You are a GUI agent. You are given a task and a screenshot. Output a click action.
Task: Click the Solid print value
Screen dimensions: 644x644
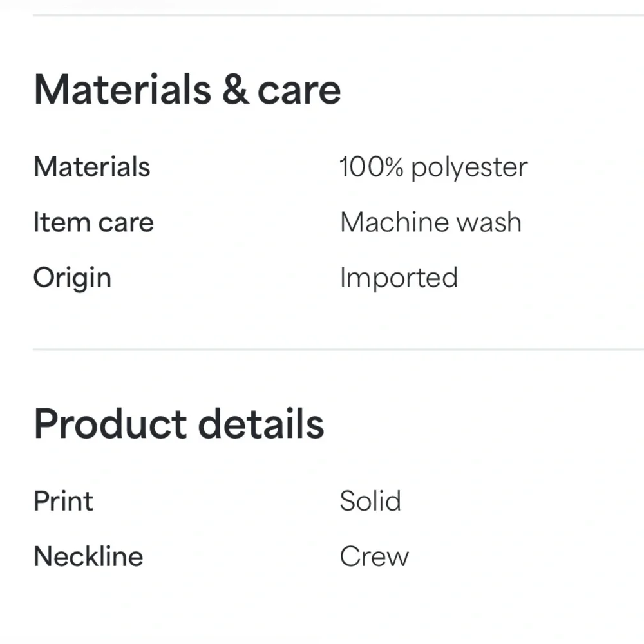(x=370, y=502)
